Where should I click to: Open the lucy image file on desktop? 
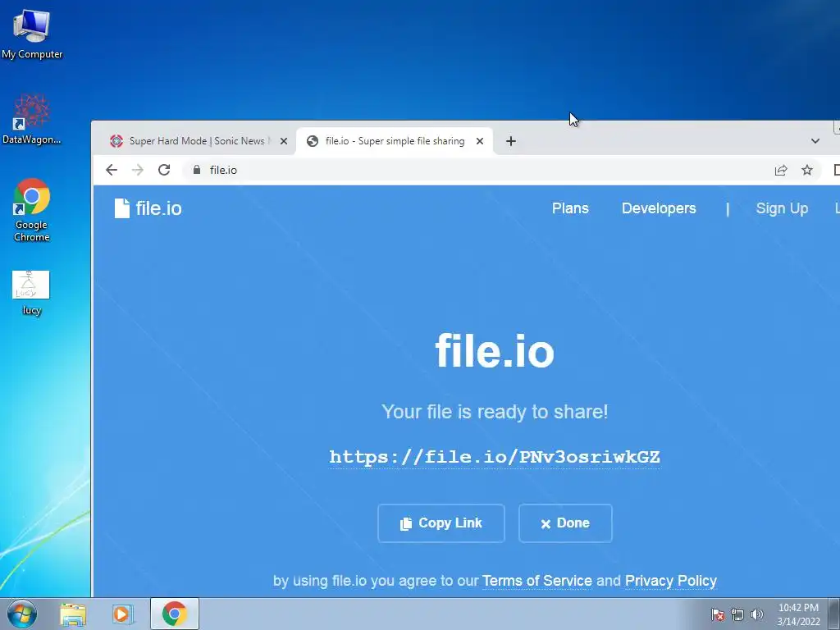tap(31, 293)
